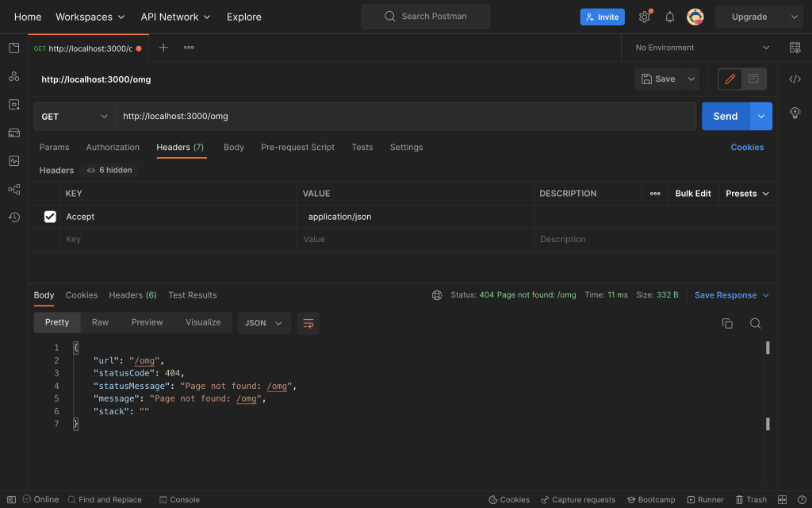Open response Cookies tab
812x508 pixels.
(82, 295)
